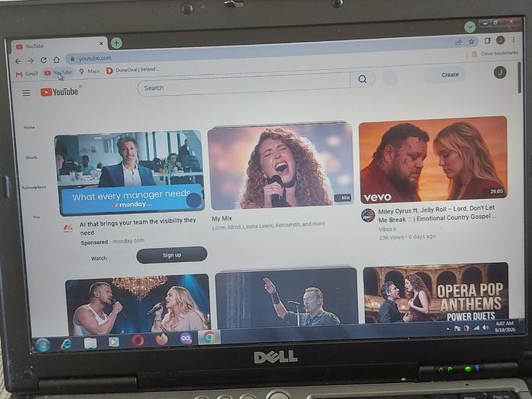Launch the media player from taskbar
532x399 pixels.
click(114, 342)
